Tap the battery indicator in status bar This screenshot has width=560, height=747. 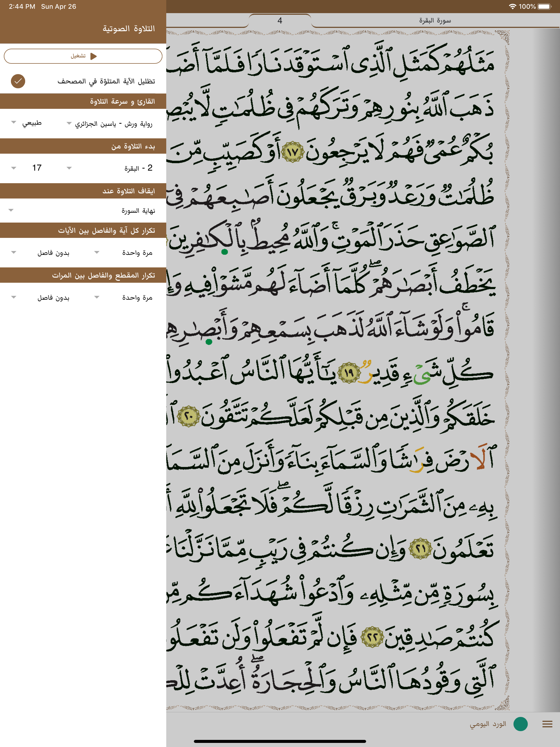coord(544,6)
